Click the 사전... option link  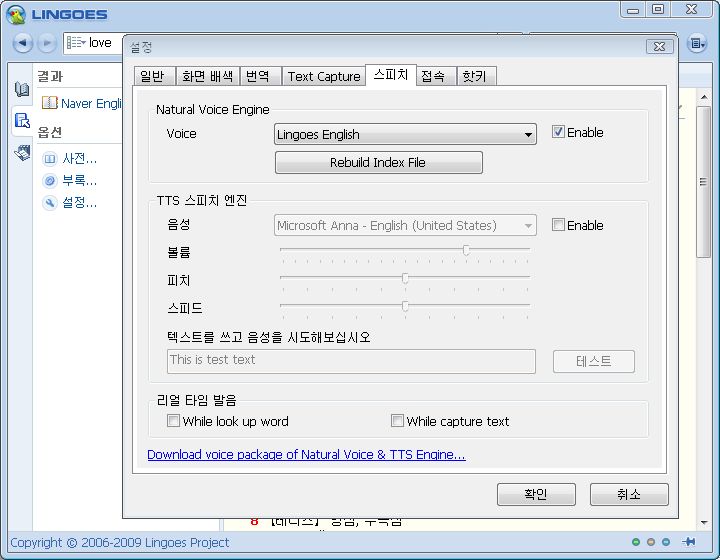70,159
